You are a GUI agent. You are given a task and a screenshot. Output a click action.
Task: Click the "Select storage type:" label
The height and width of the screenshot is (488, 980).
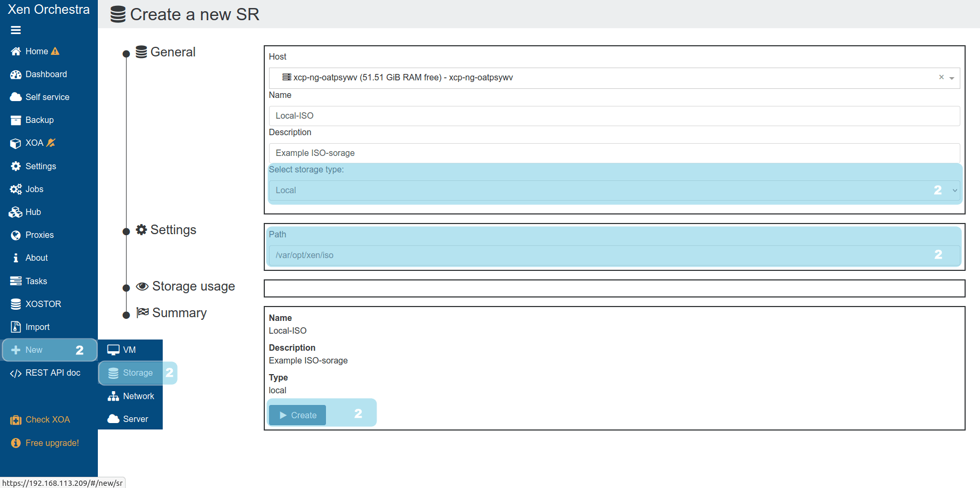pos(306,170)
